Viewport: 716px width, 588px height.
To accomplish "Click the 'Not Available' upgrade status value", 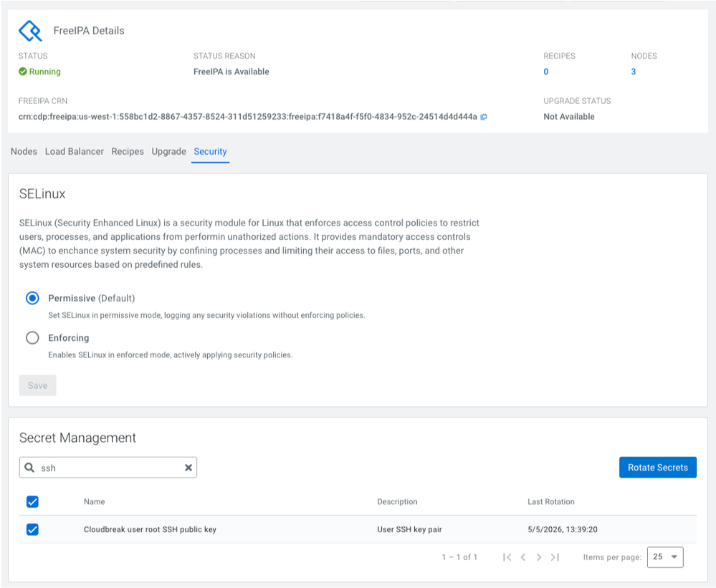I will pos(569,117).
